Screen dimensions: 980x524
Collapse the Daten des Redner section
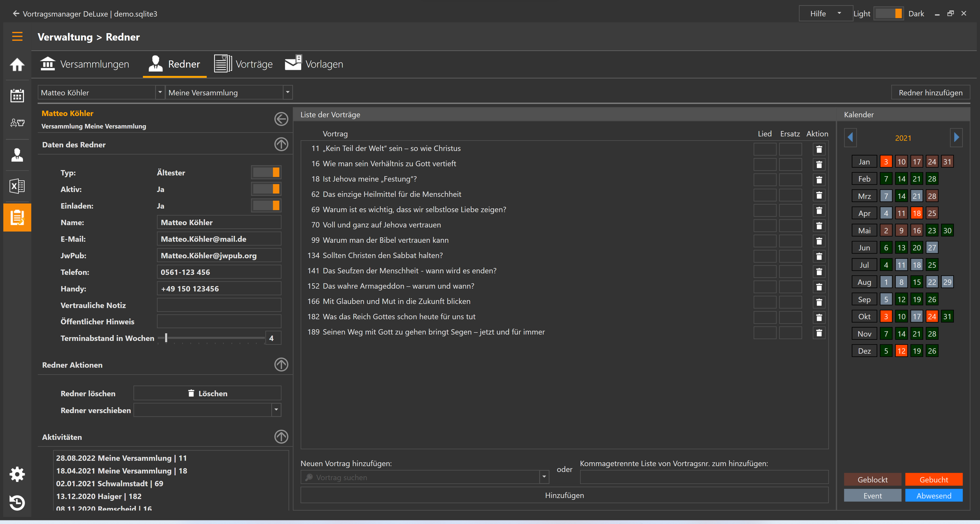click(x=281, y=144)
